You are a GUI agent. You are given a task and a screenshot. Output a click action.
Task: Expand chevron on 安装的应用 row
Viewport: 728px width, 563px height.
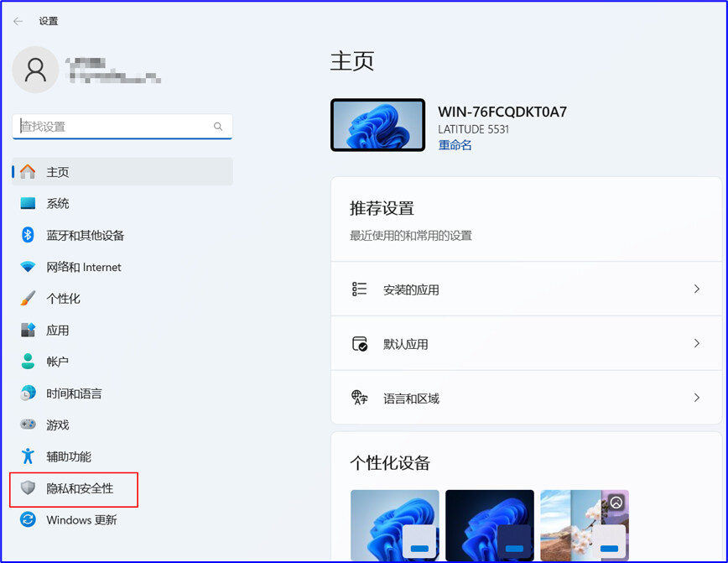pyautogui.click(x=696, y=289)
